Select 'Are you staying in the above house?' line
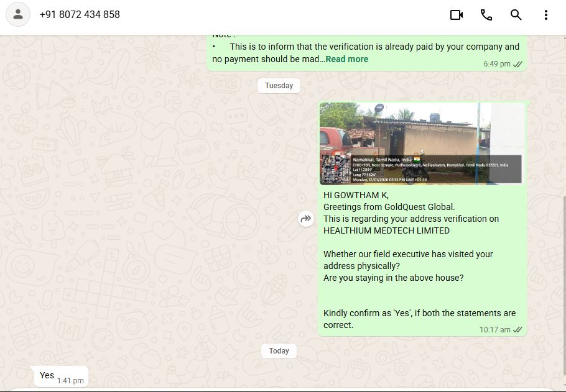566x392 pixels. click(394, 278)
